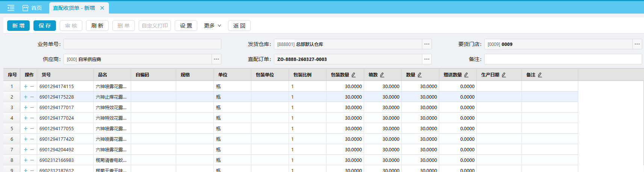Viewport: 644px width, 172px height.
Task: Open 直配订单 lookup ellipsis button
Action: [427, 59]
